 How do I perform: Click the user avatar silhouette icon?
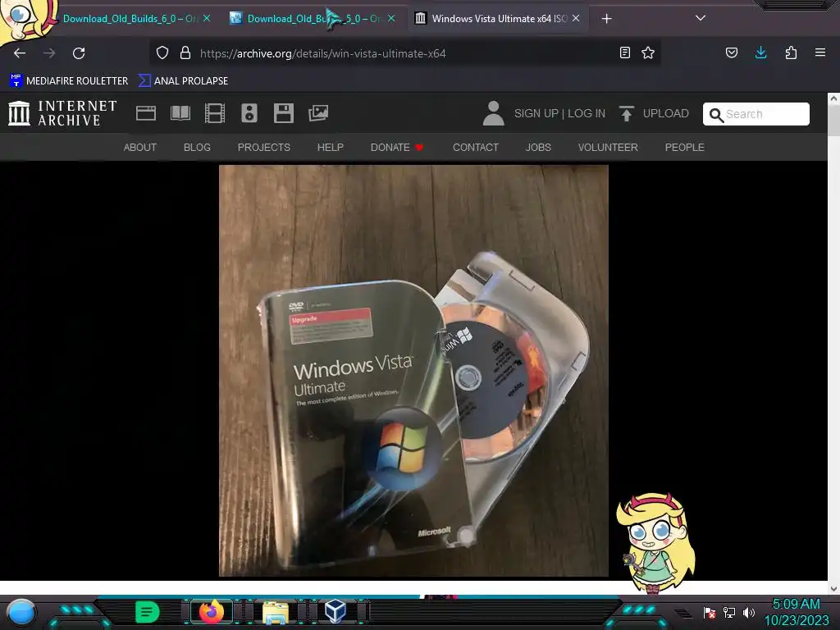(x=493, y=113)
